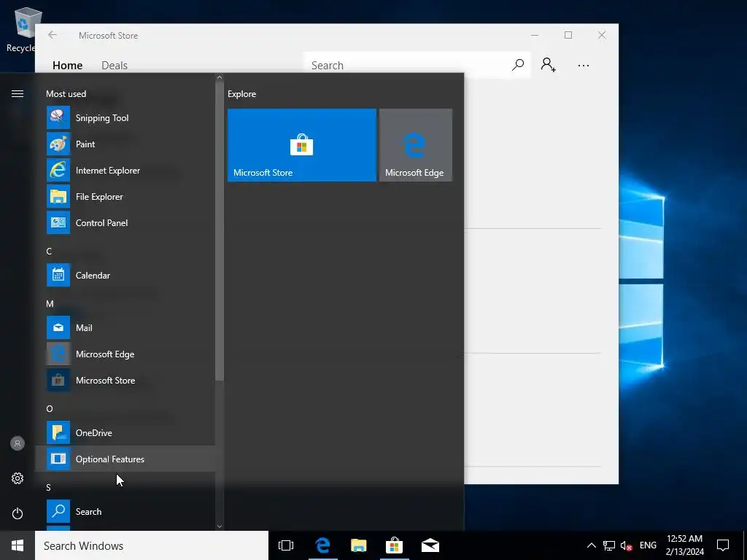Minimize the Microsoft Store window
The image size is (747, 560).
click(x=535, y=35)
